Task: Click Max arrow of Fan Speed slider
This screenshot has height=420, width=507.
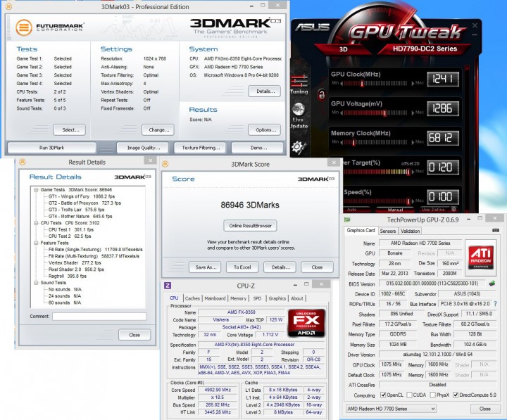Action: coord(413,201)
